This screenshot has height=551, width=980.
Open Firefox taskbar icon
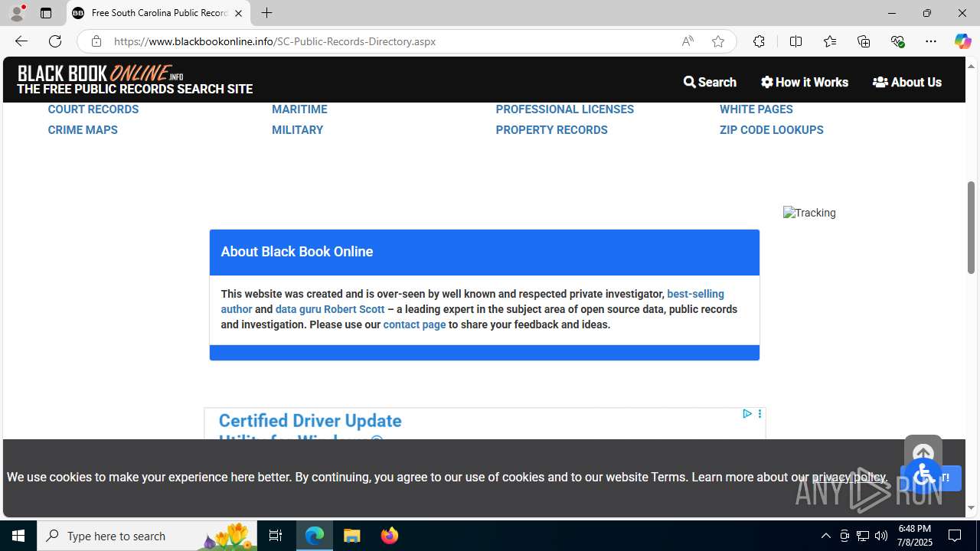coord(389,536)
